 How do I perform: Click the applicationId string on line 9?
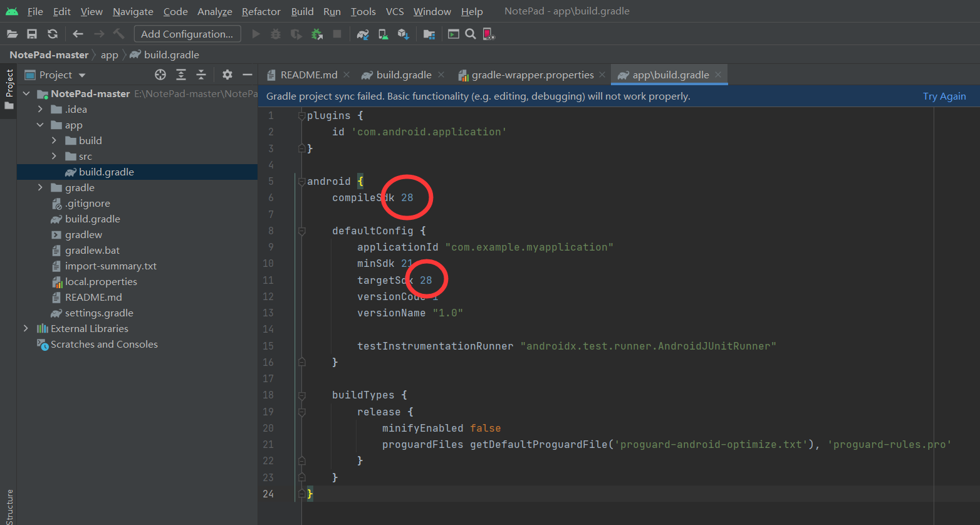(529, 247)
